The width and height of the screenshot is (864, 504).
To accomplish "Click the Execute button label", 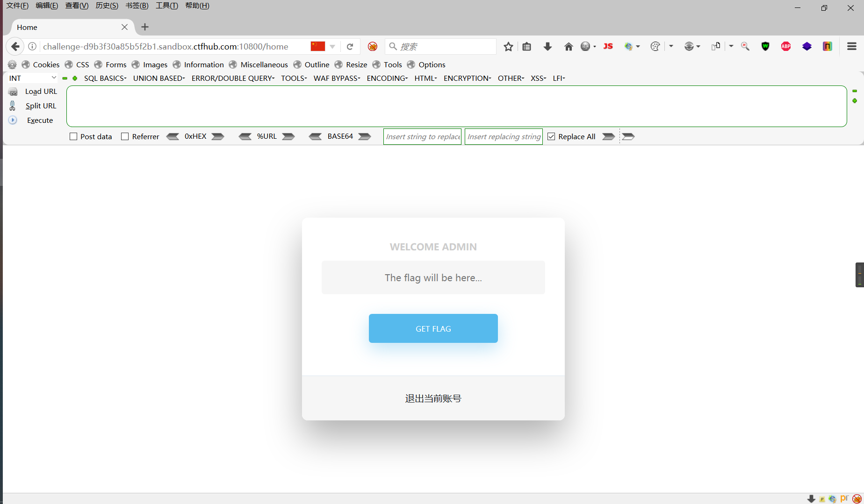I will click(x=40, y=121).
